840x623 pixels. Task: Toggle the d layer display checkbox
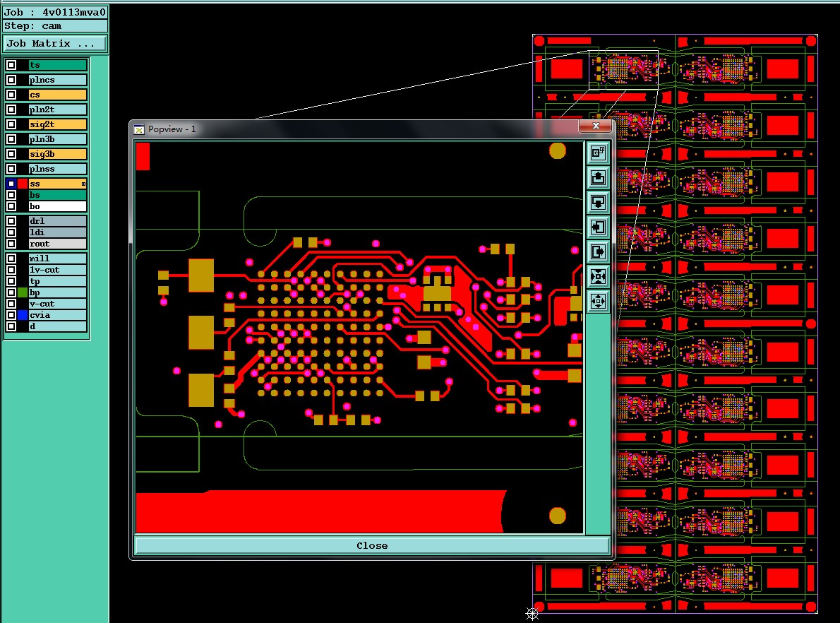click(x=11, y=326)
